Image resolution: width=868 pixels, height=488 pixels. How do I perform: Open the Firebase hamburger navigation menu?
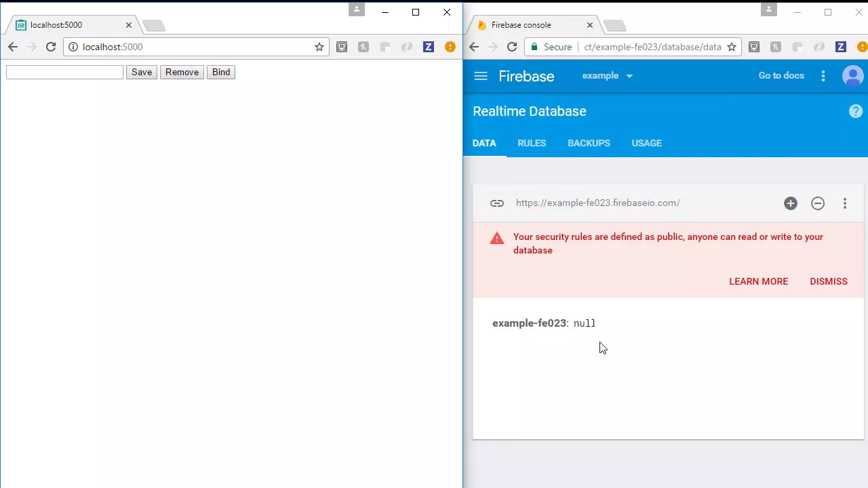point(481,76)
